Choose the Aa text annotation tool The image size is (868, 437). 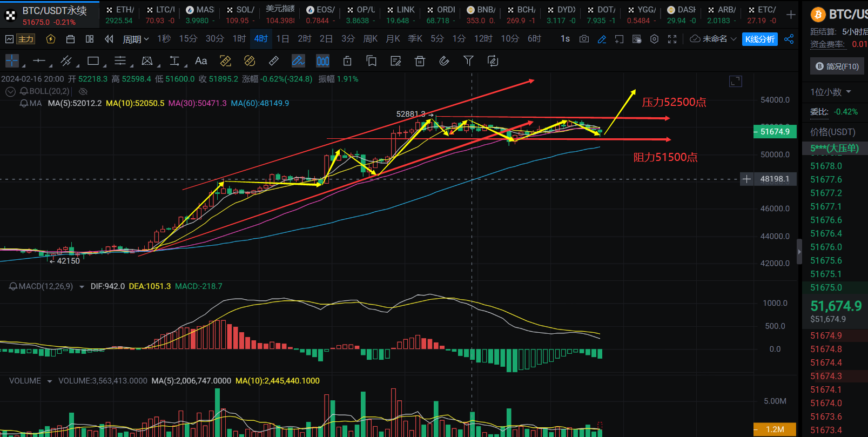pyautogui.click(x=201, y=61)
